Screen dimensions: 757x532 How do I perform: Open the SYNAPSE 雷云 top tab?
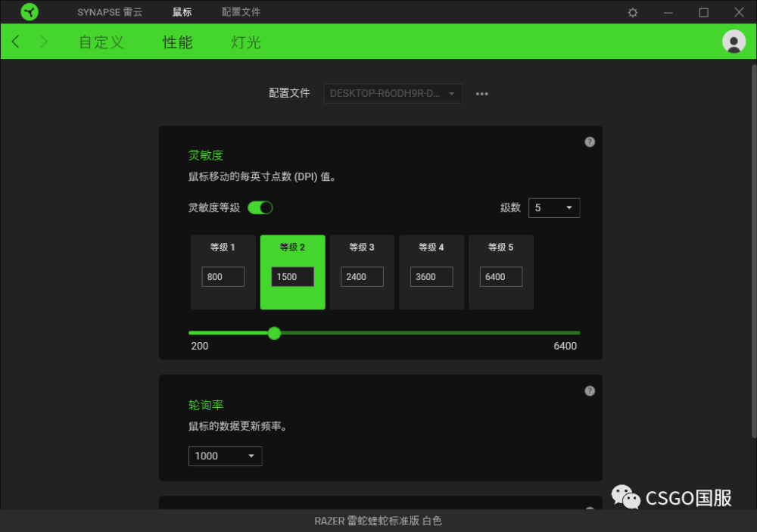pos(110,12)
